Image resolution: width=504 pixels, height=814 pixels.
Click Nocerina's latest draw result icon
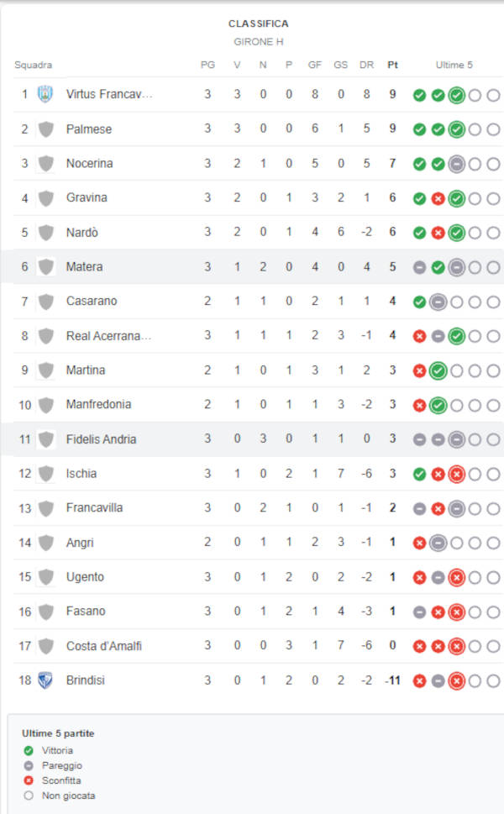click(x=456, y=164)
